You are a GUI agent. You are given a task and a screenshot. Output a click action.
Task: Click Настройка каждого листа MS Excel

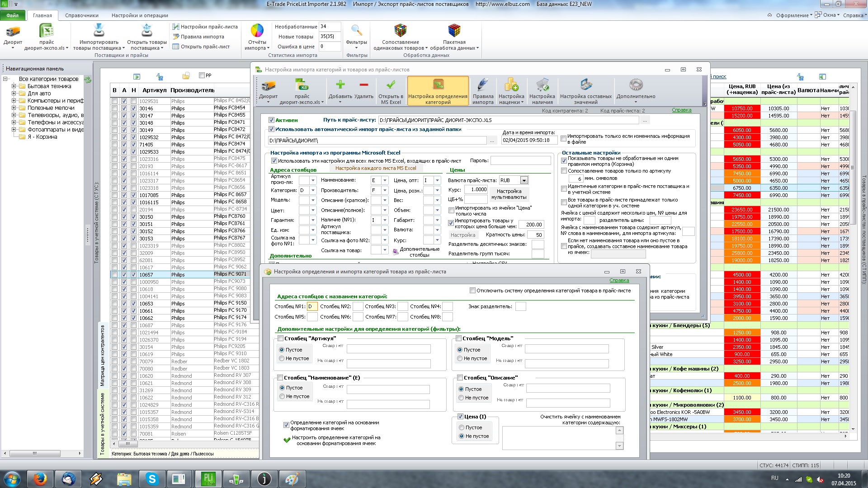tap(376, 168)
